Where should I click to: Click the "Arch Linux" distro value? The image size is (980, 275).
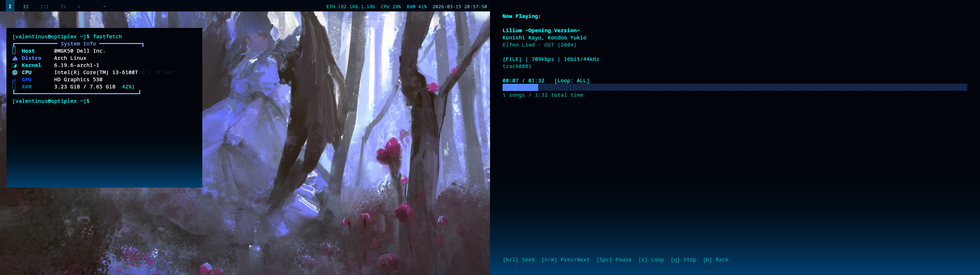click(x=70, y=58)
